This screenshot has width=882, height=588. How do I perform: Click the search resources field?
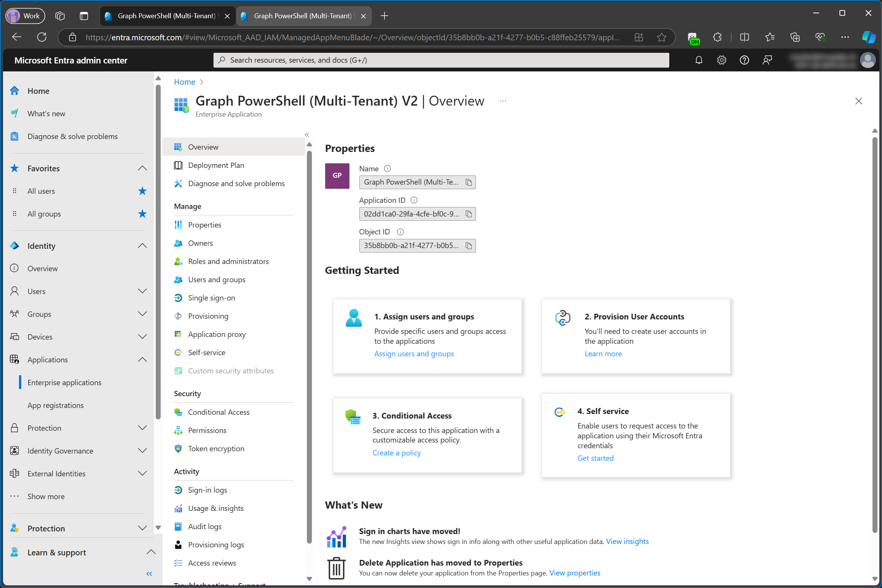pos(441,60)
